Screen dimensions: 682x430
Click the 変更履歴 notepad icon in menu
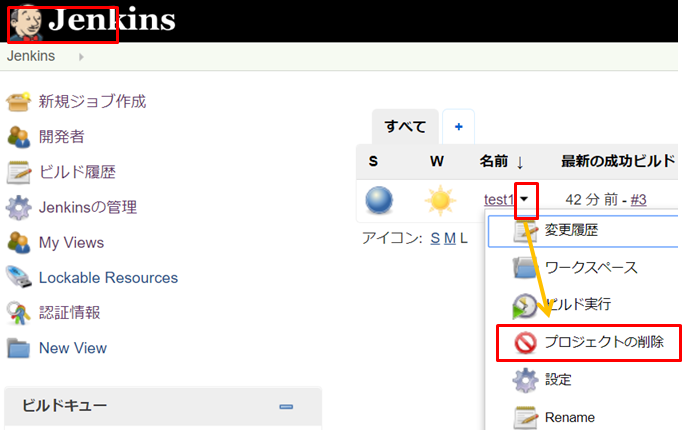525,231
